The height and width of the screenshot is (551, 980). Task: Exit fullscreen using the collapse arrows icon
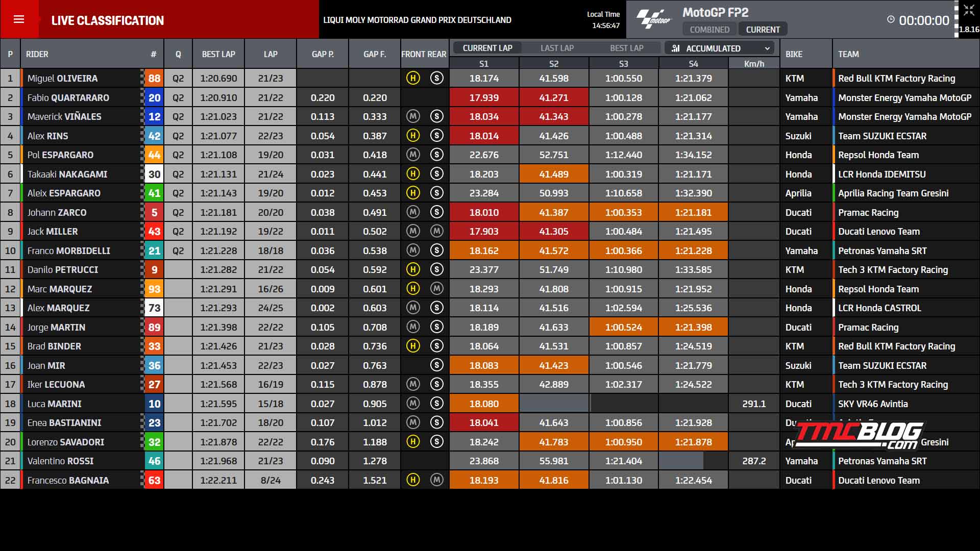click(x=969, y=11)
